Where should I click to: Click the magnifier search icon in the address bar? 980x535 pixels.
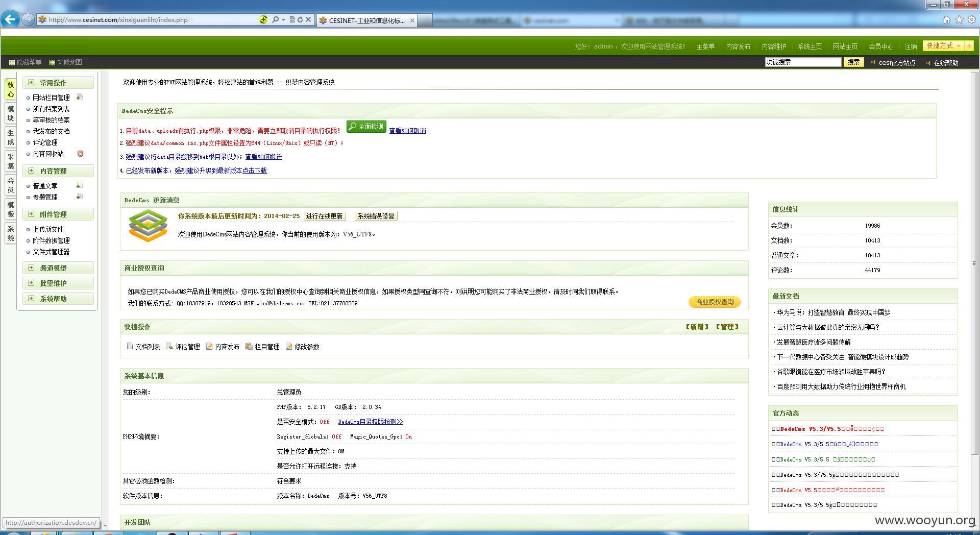pyautogui.click(x=275, y=19)
